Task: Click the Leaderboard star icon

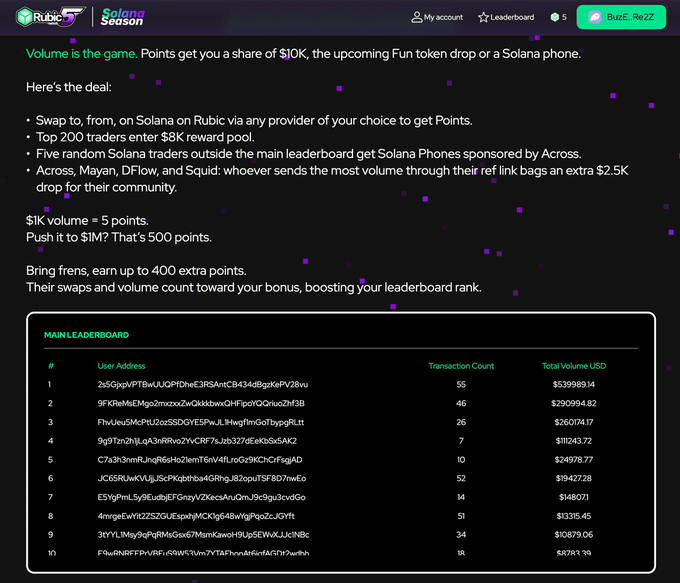Action: (483, 17)
